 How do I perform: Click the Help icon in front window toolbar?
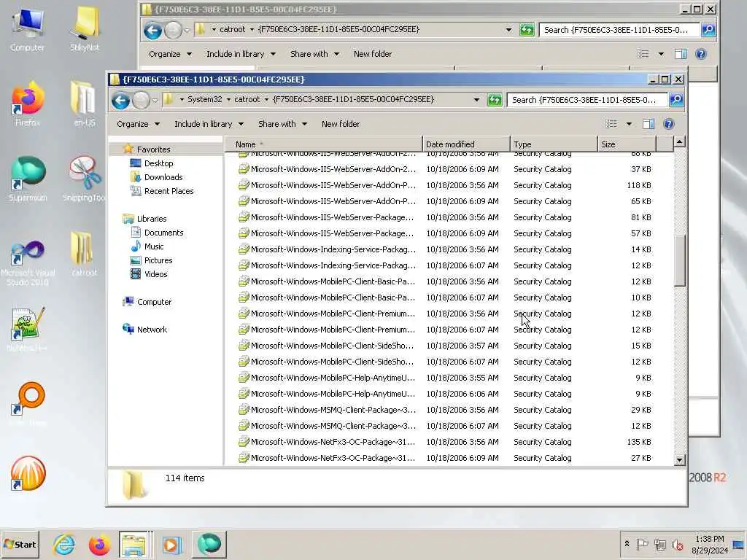point(668,124)
